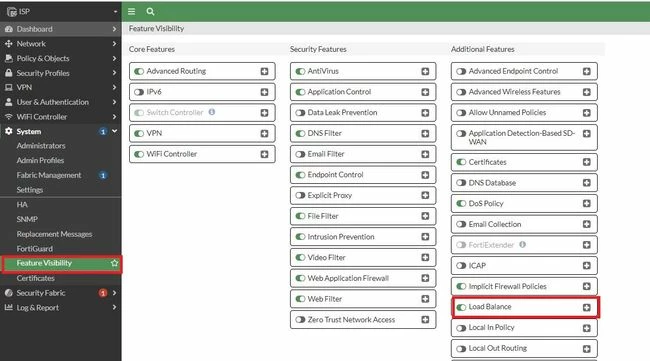This screenshot has height=361, width=650.
Task: Click the plus icon on Load Balance card
Action: (x=586, y=307)
